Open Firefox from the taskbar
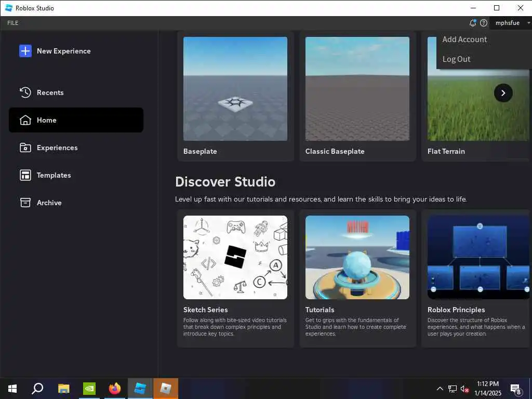The image size is (532, 399). 115,389
